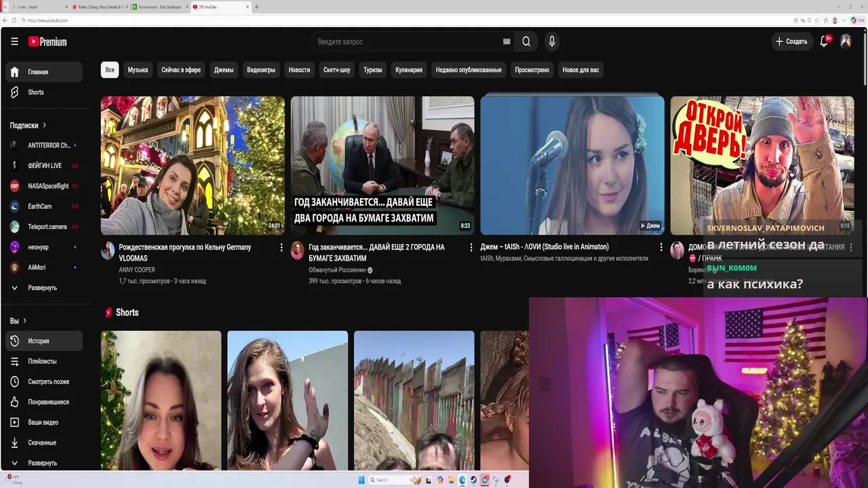This screenshot has width=868, height=488.
Task: Open the Джем tAISh studio live thumbnail
Action: tap(572, 165)
